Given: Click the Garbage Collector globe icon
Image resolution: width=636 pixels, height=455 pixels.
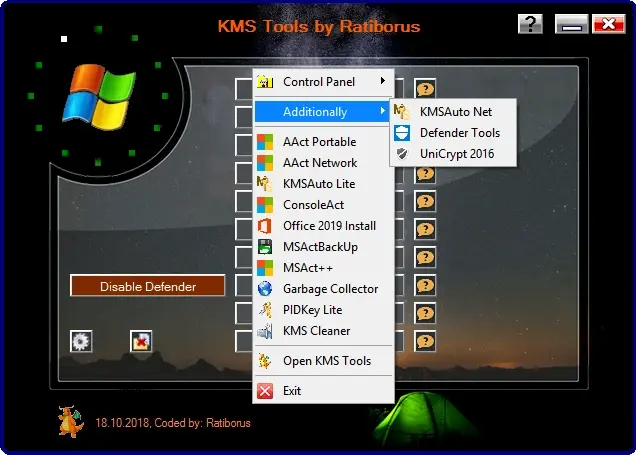Looking at the screenshot, I should pyautogui.click(x=265, y=289).
